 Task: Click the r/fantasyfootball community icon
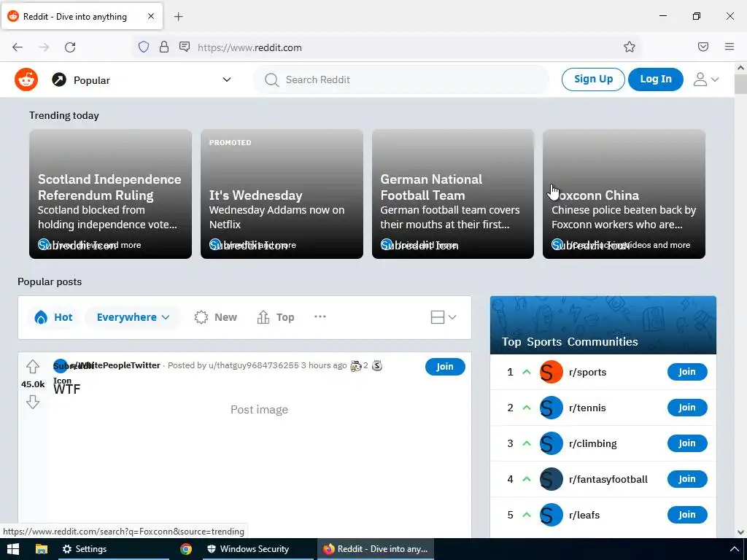pos(551,479)
